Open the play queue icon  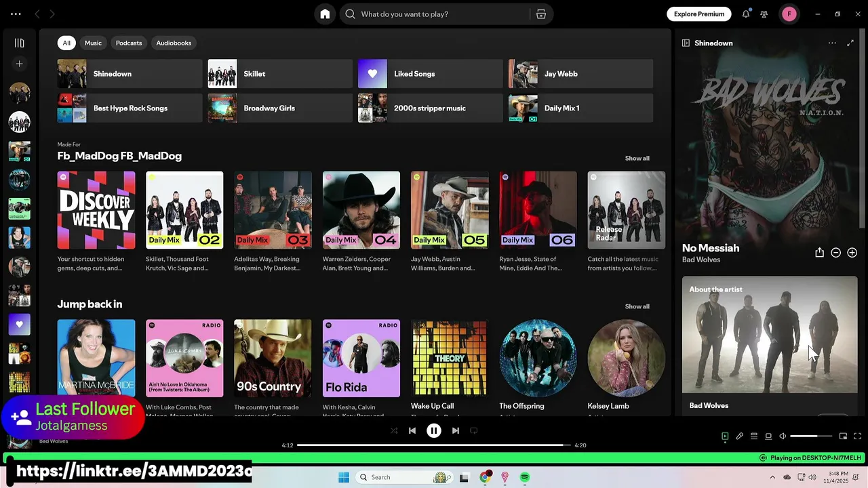pyautogui.click(x=753, y=436)
